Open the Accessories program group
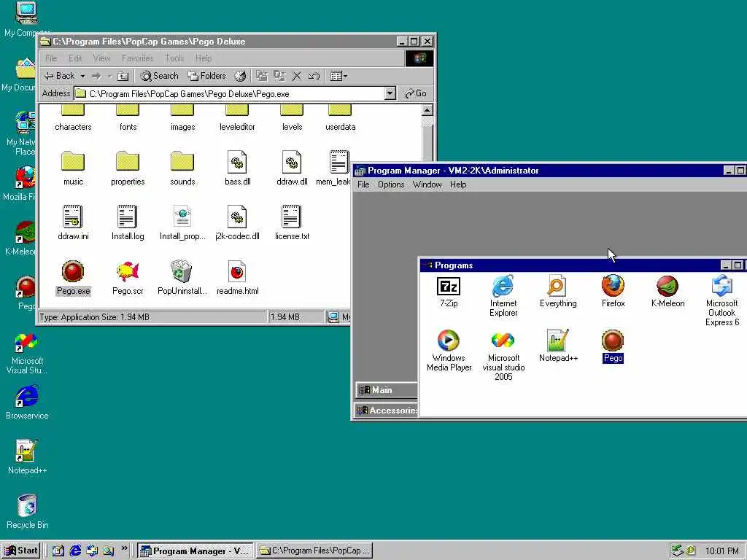This screenshot has height=560, width=747. point(387,411)
